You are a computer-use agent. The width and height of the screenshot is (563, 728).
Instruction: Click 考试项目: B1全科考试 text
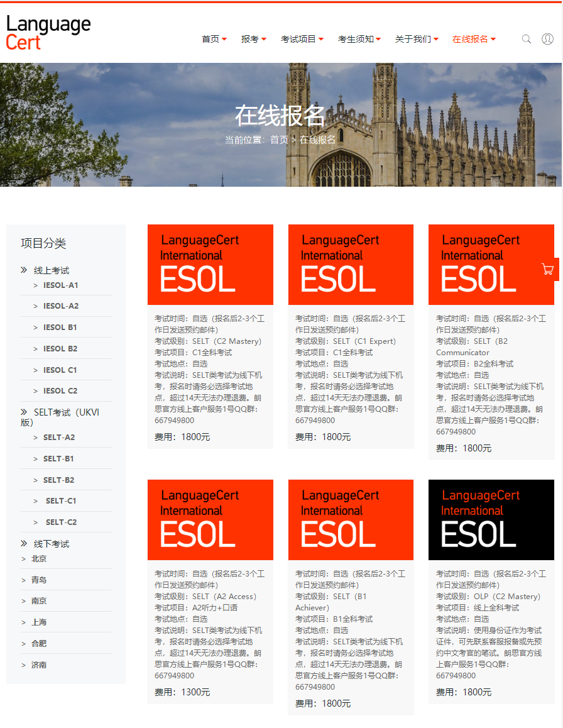pyautogui.click(x=334, y=619)
